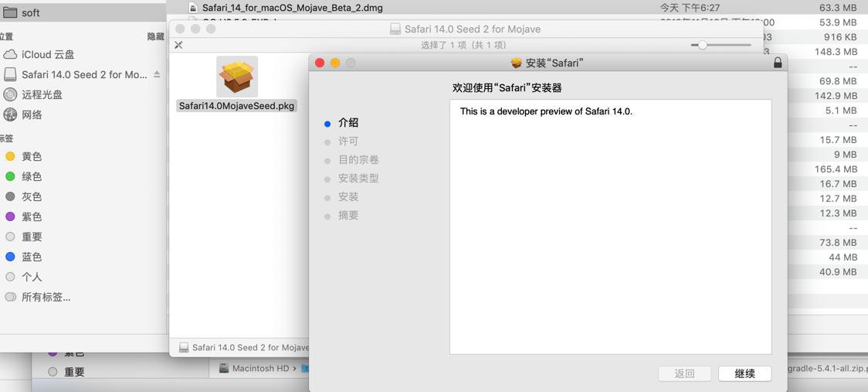
Task: Select the 安装 step in installer sidebar
Action: 348,197
